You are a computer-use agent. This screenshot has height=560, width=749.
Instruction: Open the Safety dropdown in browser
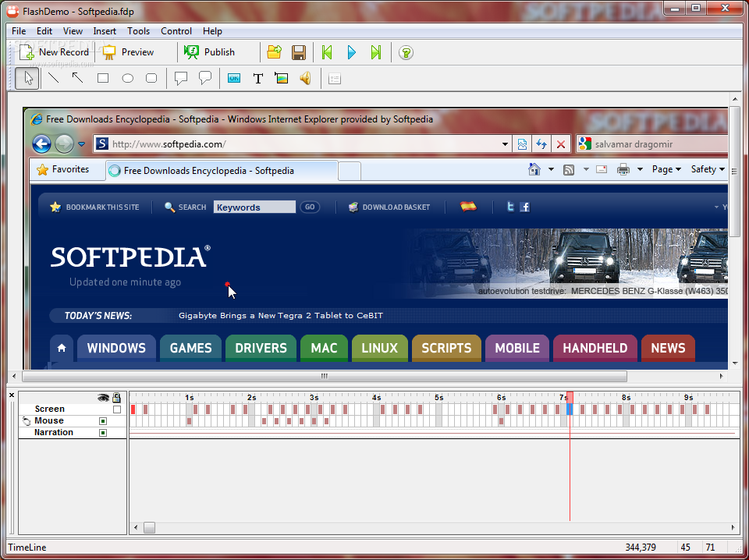click(x=708, y=169)
